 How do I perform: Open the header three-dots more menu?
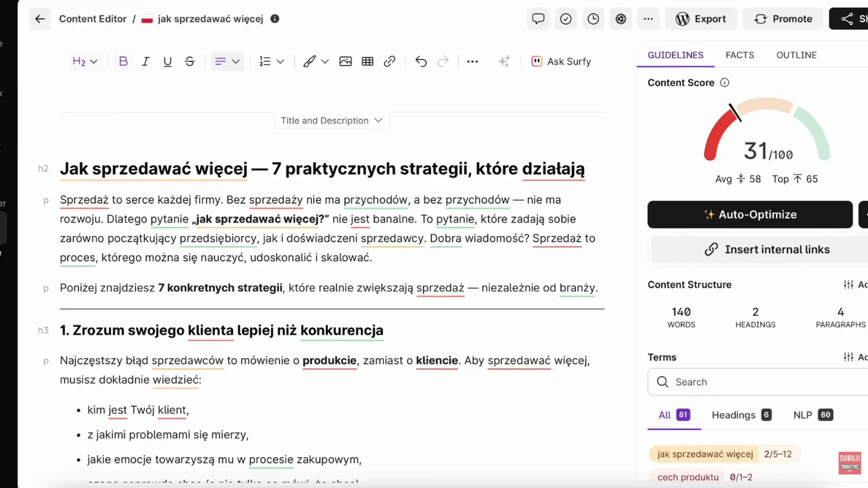coord(648,19)
